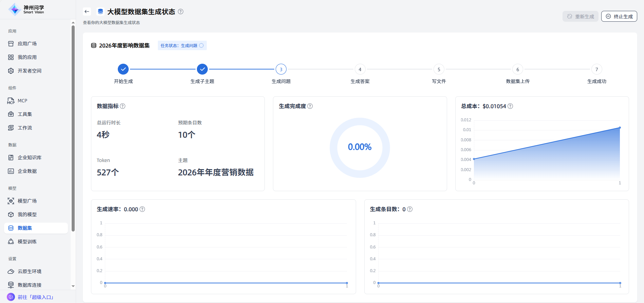Viewport: 644px width, 303px height.
Task: Click the help icon next to 总成本
Action: coord(510,106)
